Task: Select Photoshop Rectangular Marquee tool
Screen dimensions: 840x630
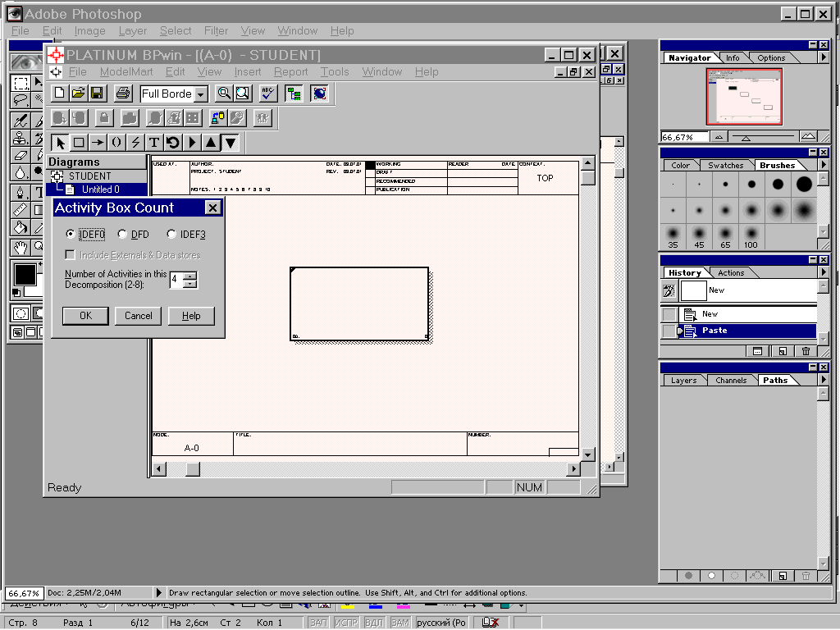Action: coord(21,83)
